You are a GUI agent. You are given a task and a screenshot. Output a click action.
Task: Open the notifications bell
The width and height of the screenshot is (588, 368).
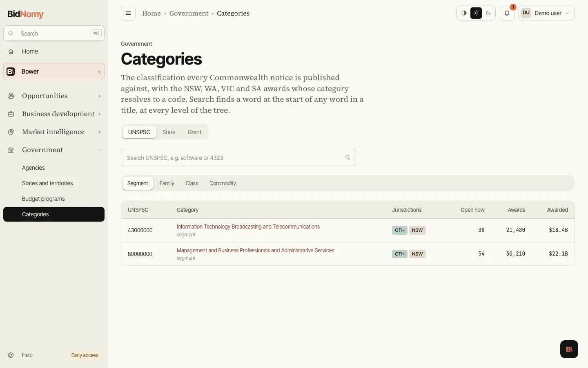click(507, 13)
